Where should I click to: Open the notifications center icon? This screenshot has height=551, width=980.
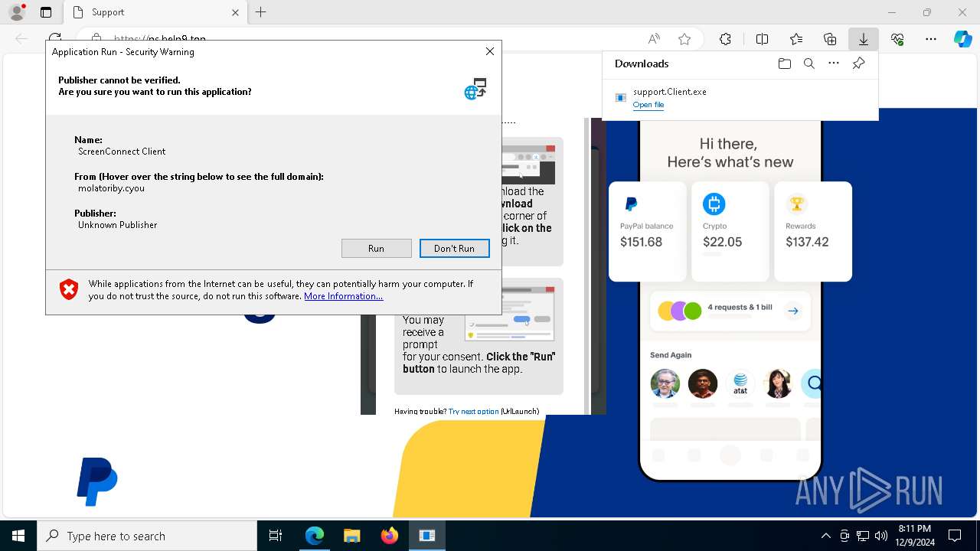(955, 536)
